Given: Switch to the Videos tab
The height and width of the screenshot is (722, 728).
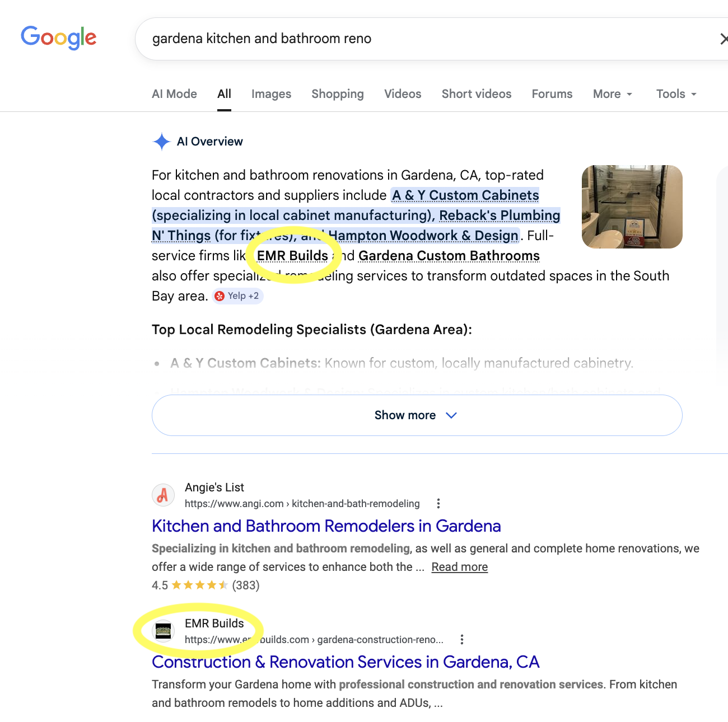Looking at the screenshot, I should point(403,94).
